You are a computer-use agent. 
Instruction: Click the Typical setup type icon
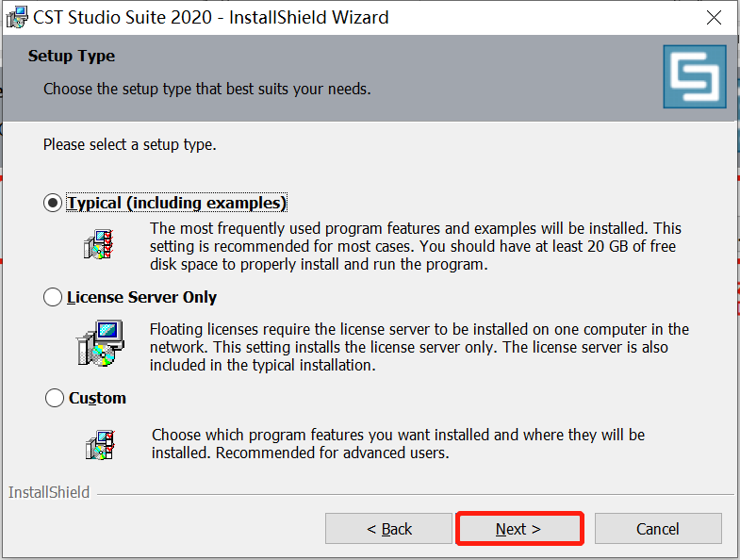[x=100, y=244]
